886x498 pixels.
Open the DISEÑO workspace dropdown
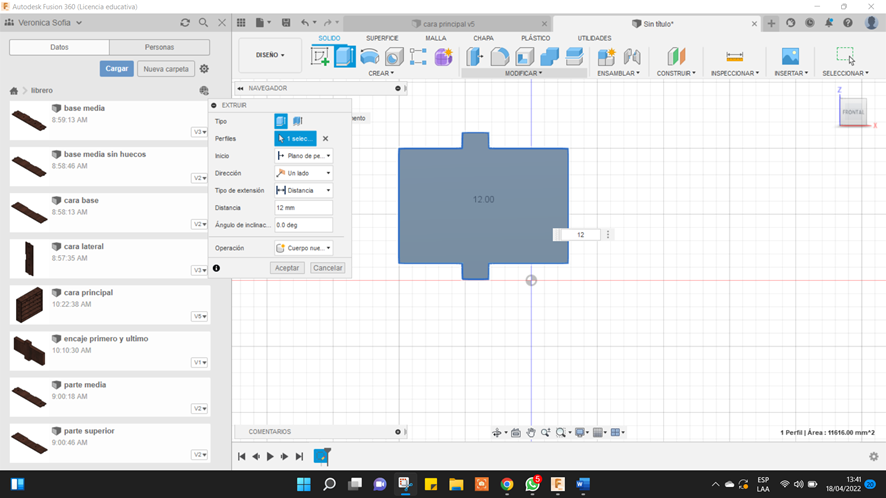tap(270, 55)
